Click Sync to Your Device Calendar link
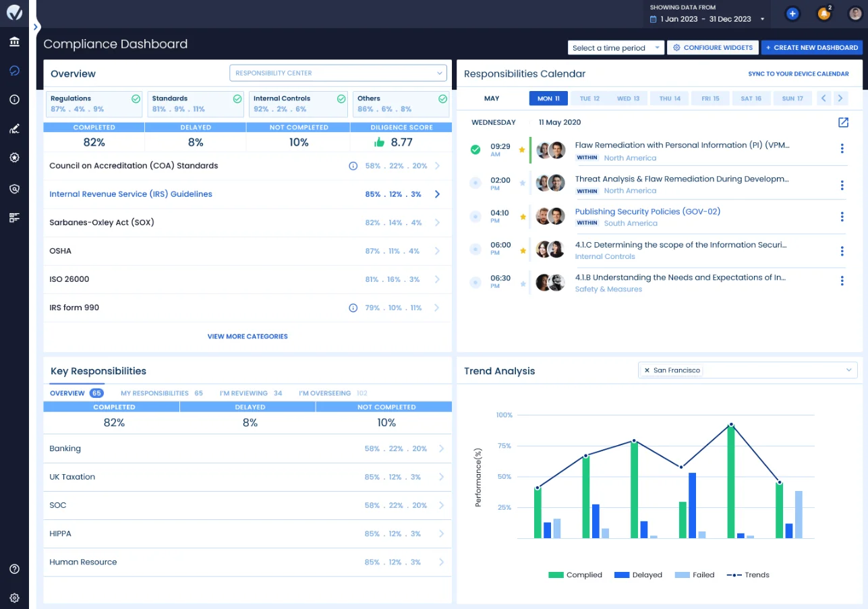This screenshot has width=868, height=609. click(799, 74)
